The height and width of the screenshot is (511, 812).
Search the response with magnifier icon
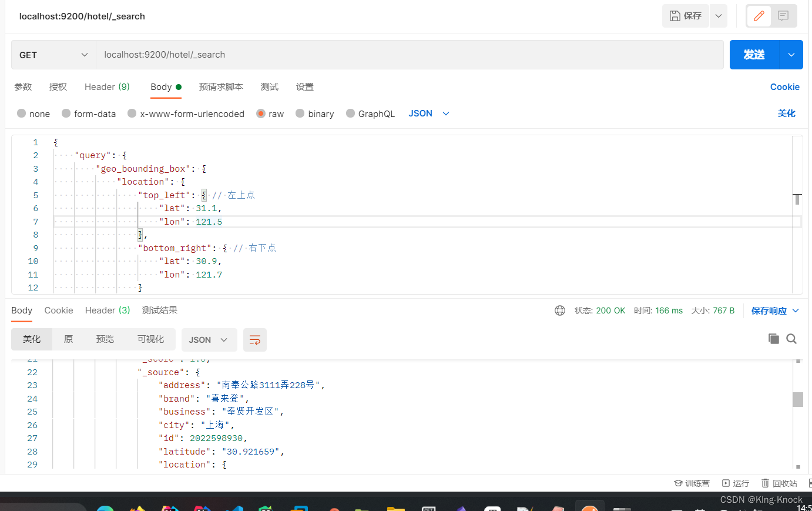(791, 339)
